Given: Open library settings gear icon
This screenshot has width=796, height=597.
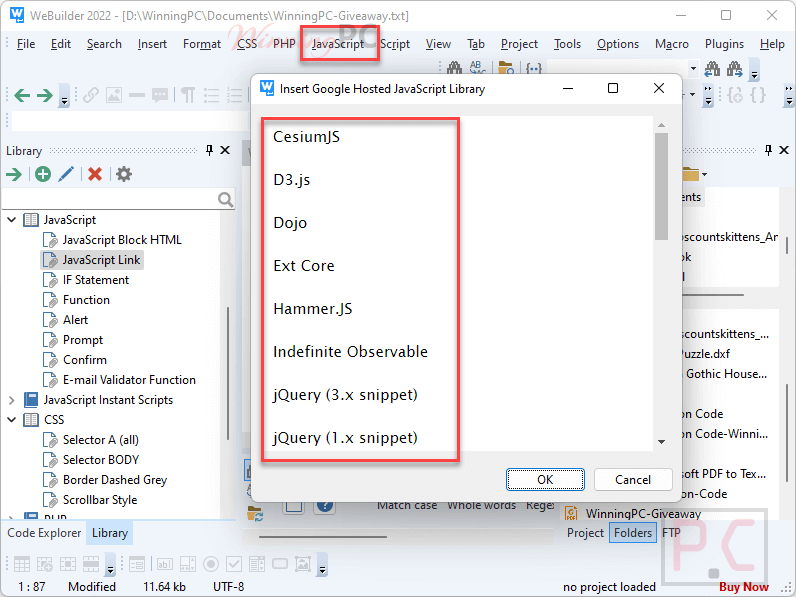Looking at the screenshot, I should 124,174.
